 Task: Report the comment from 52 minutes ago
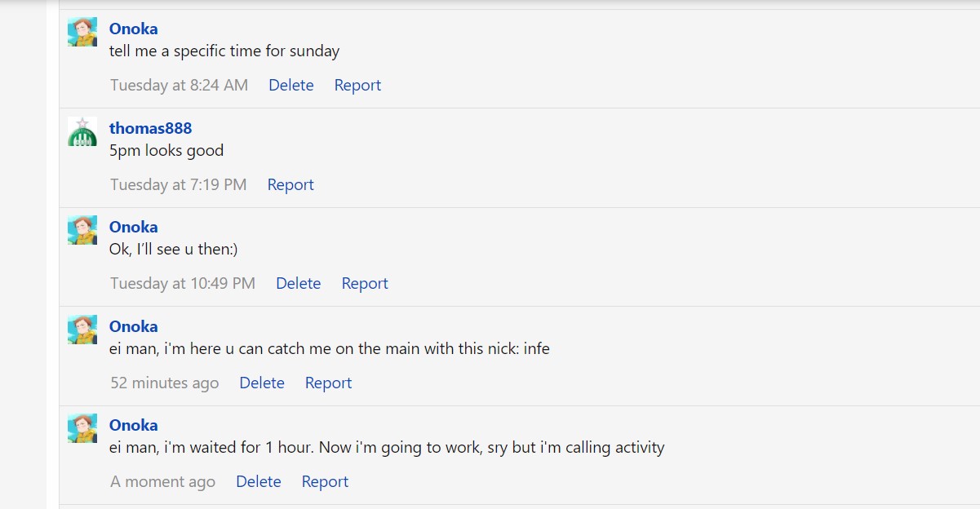(x=328, y=383)
